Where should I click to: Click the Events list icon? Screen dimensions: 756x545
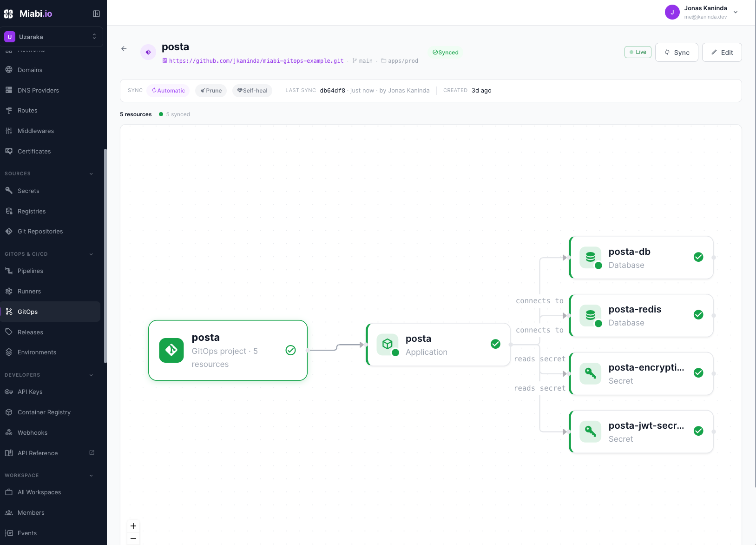[9, 533]
